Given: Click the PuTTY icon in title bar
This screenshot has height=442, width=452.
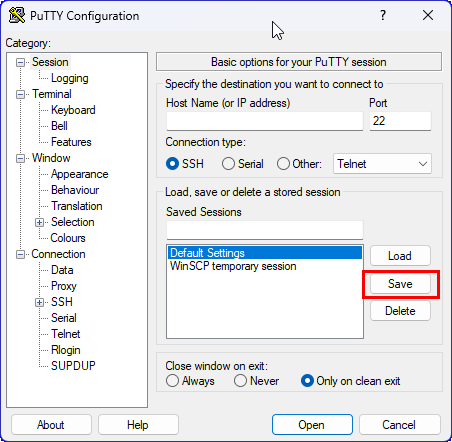Looking at the screenshot, I should point(17,15).
